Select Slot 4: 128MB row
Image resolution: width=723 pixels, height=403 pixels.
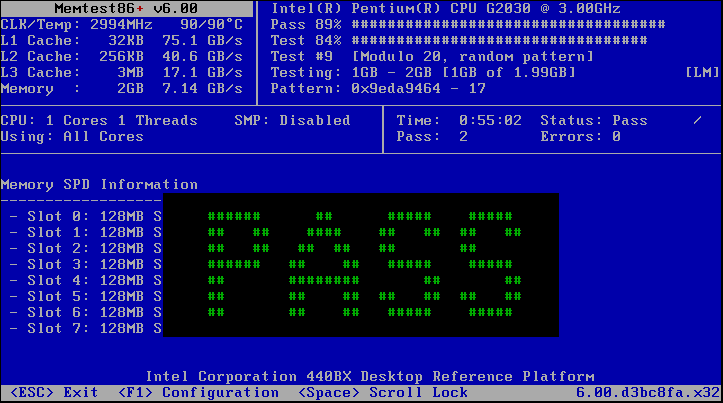[85, 280]
